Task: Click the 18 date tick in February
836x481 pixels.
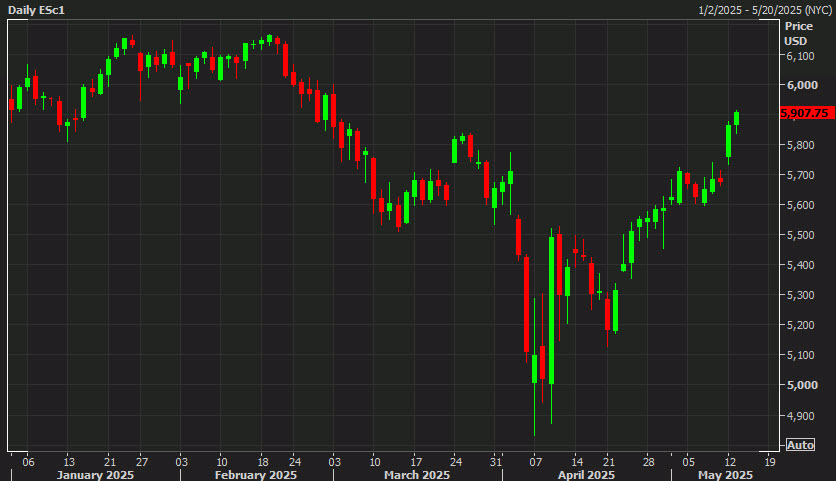Action: tap(262, 462)
